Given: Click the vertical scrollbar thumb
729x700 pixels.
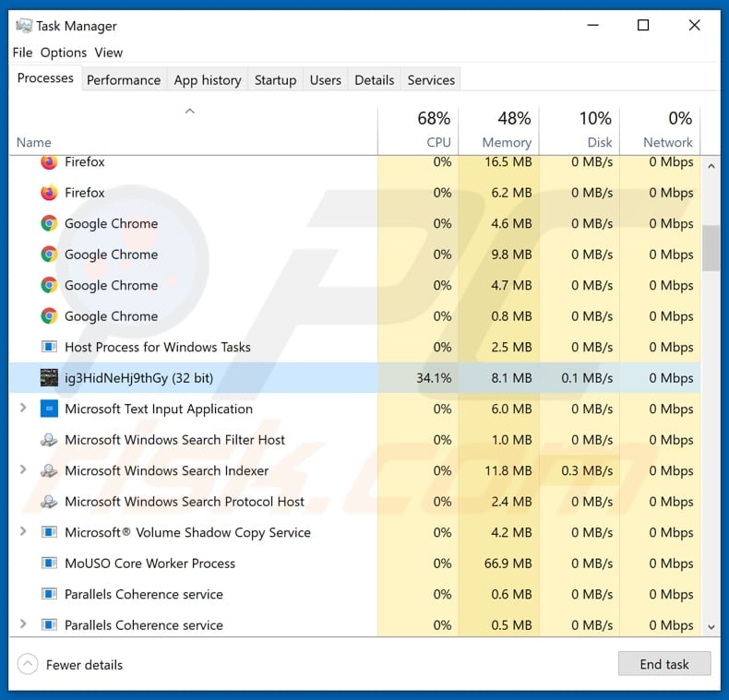Looking at the screenshot, I should (x=711, y=248).
